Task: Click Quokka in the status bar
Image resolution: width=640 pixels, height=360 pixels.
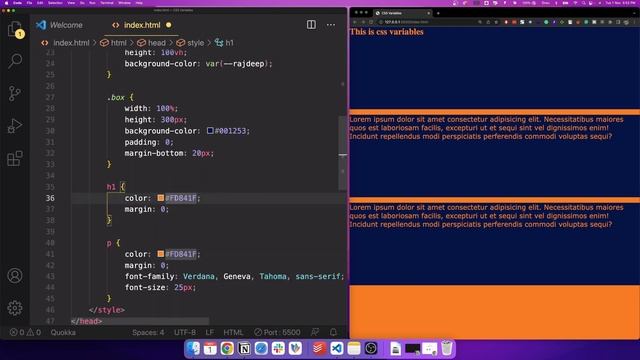Action: coord(63,332)
